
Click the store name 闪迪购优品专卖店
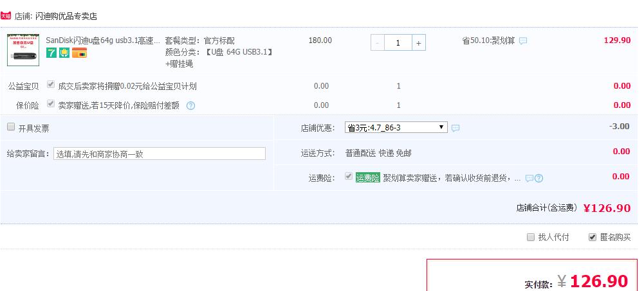[x=66, y=17]
